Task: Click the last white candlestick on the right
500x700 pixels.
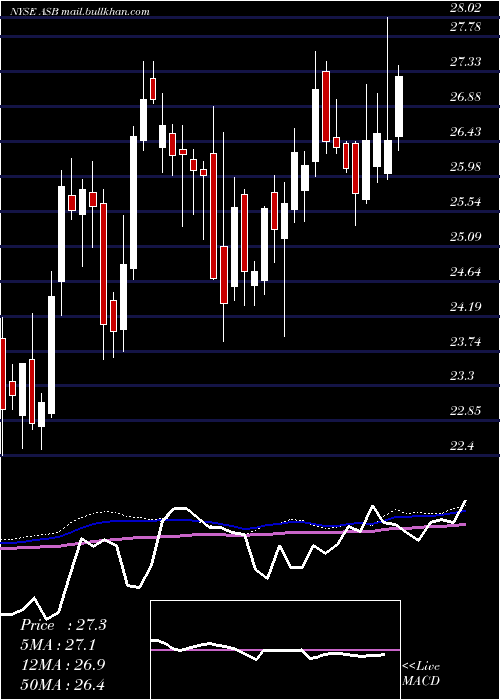Action: click(x=399, y=107)
